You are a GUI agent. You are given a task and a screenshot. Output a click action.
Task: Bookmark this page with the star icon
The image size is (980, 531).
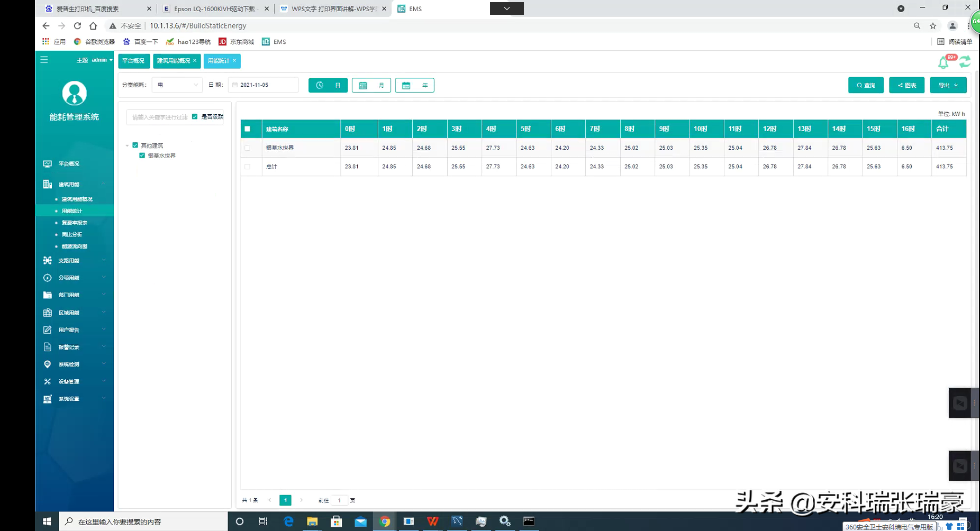[933, 25]
